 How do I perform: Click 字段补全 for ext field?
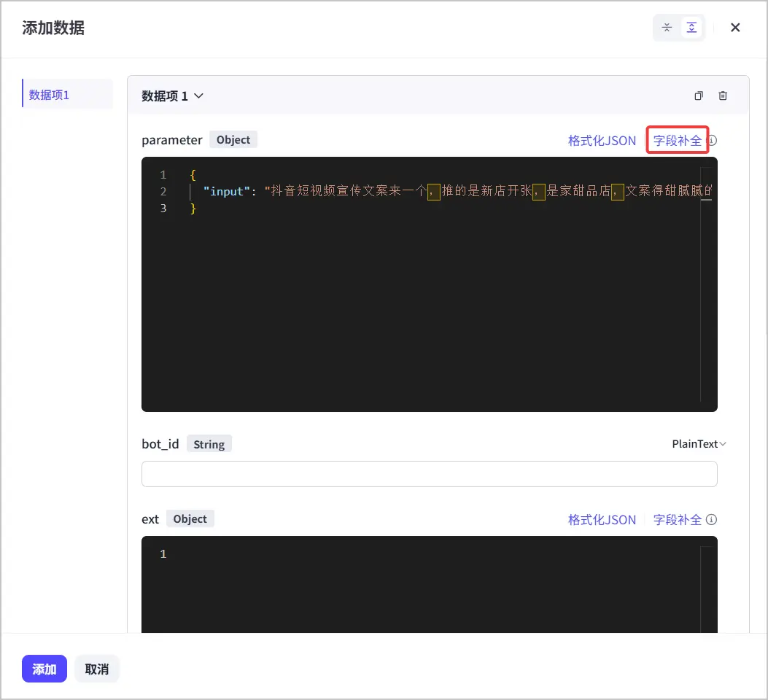coord(677,519)
